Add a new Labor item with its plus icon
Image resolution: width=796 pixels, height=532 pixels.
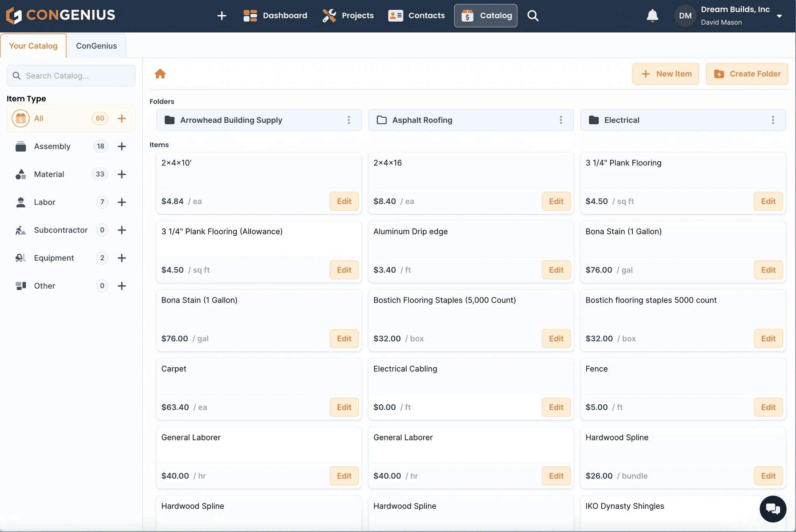(122, 202)
